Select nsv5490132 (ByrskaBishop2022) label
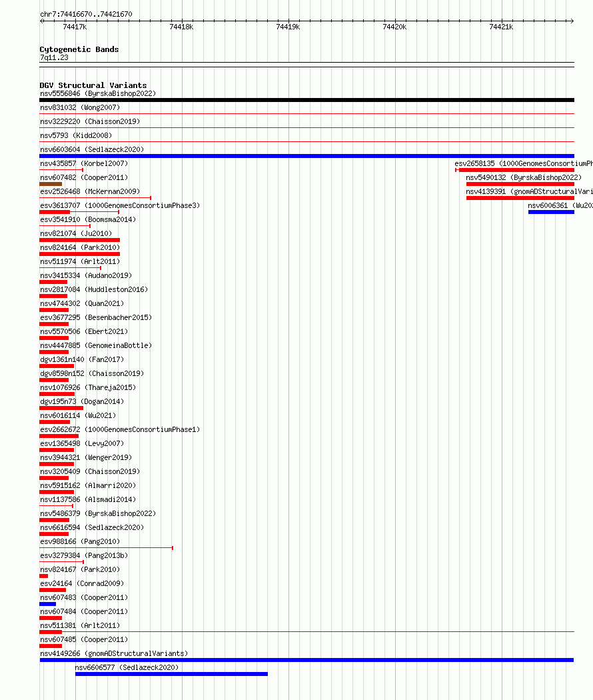The height and width of the screenshot is (700, 593). click(524, 177)
